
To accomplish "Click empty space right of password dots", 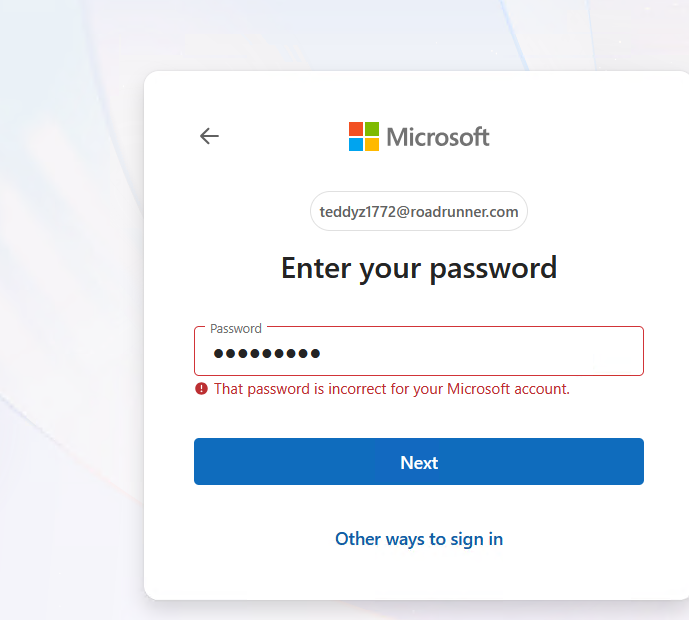I will coord(479,353).
